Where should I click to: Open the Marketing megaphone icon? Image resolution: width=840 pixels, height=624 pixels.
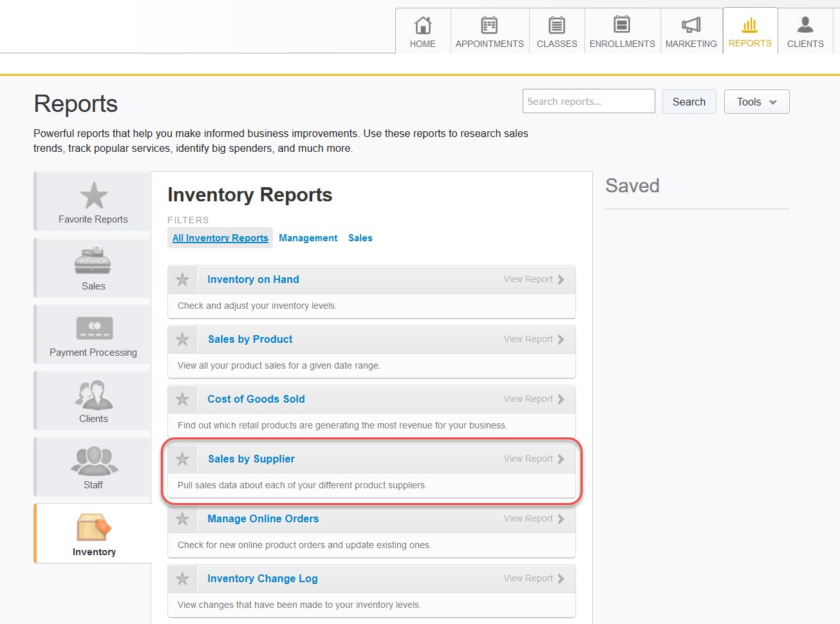(691, 26)
